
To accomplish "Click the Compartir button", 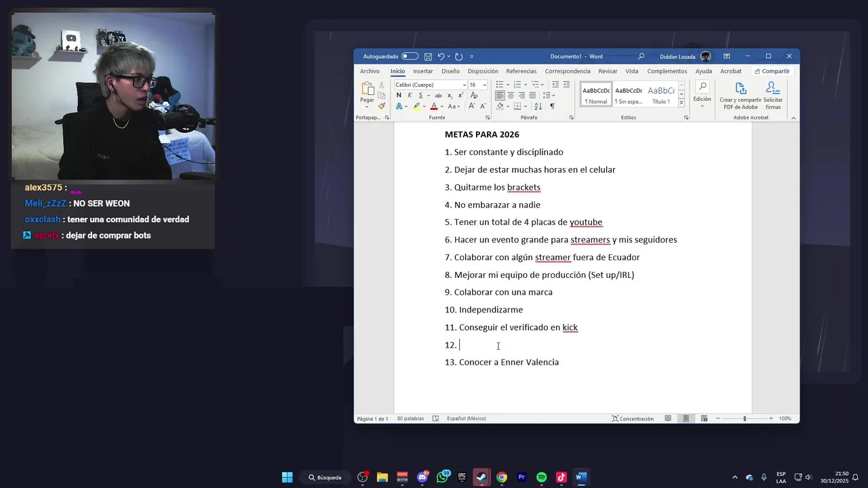I will pos(772,71).
